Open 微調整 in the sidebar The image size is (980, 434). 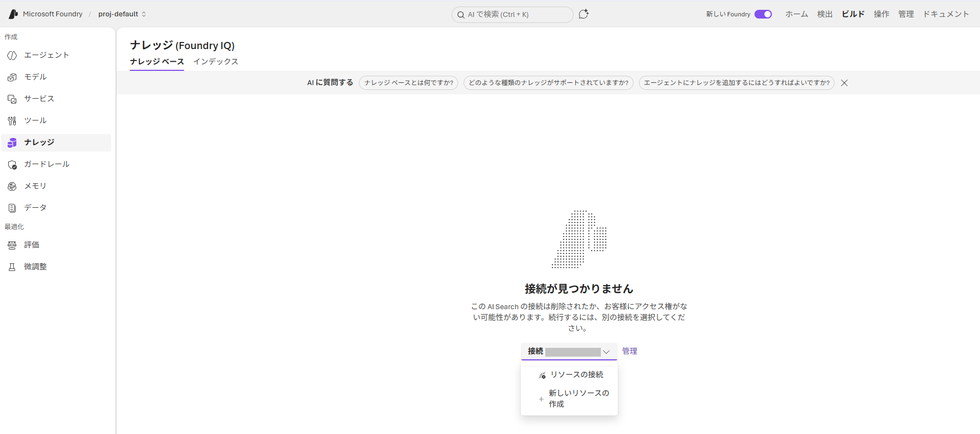click(x=57, y=267)
